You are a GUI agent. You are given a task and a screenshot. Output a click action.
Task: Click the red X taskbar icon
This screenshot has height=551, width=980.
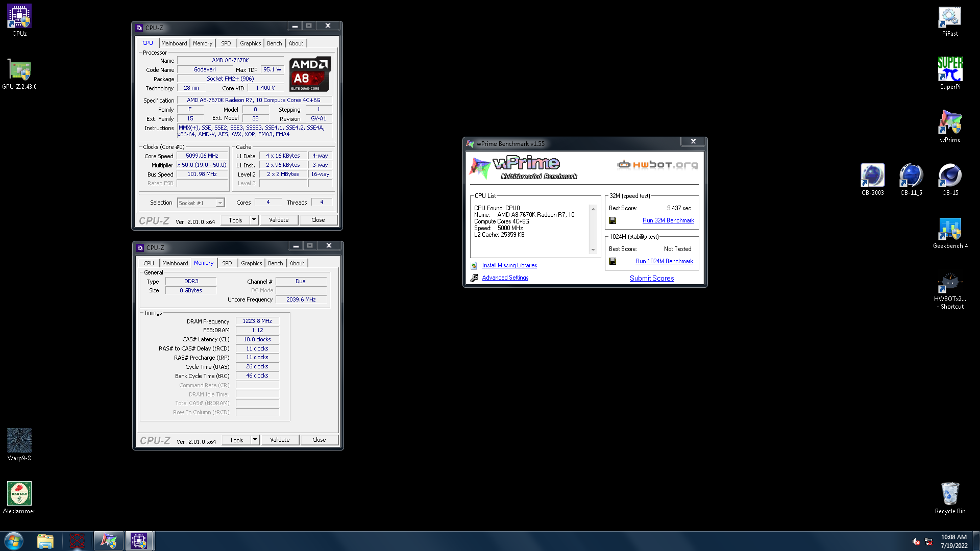(x=77, y=541)
